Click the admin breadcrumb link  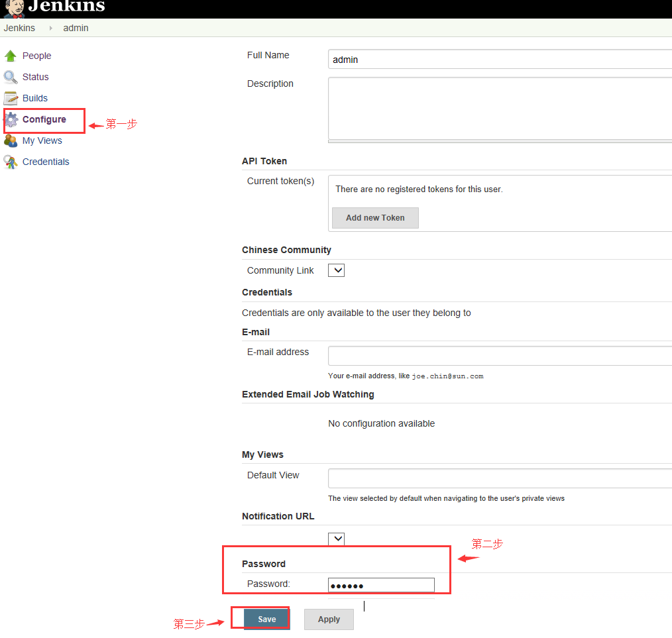[76, 28]
